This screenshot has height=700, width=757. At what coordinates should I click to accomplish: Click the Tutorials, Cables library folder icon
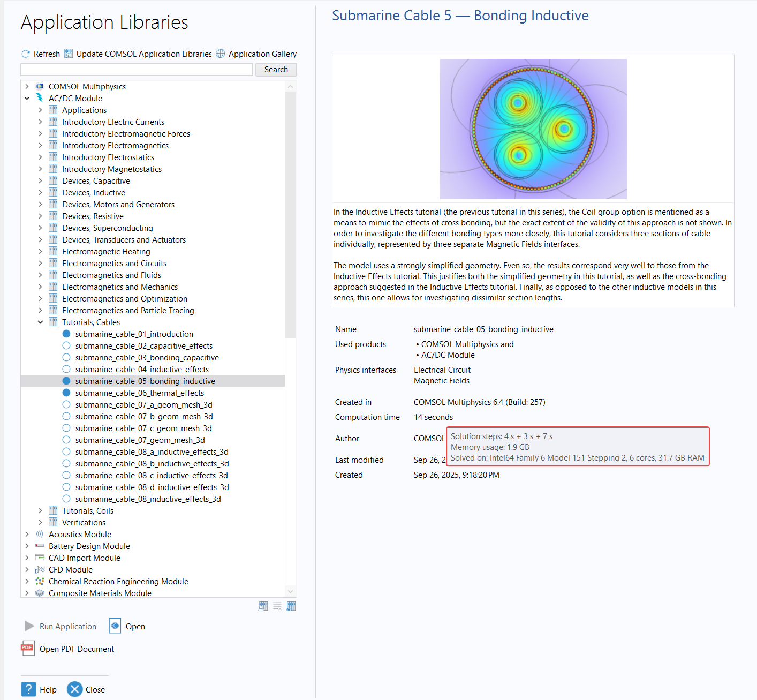pyautogui.click(x=53, y=322)
